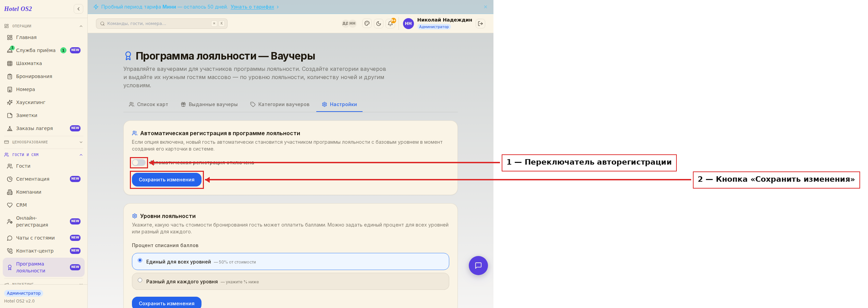
Task: Open Чаты с гостями
Action: [x=44, y=238]
